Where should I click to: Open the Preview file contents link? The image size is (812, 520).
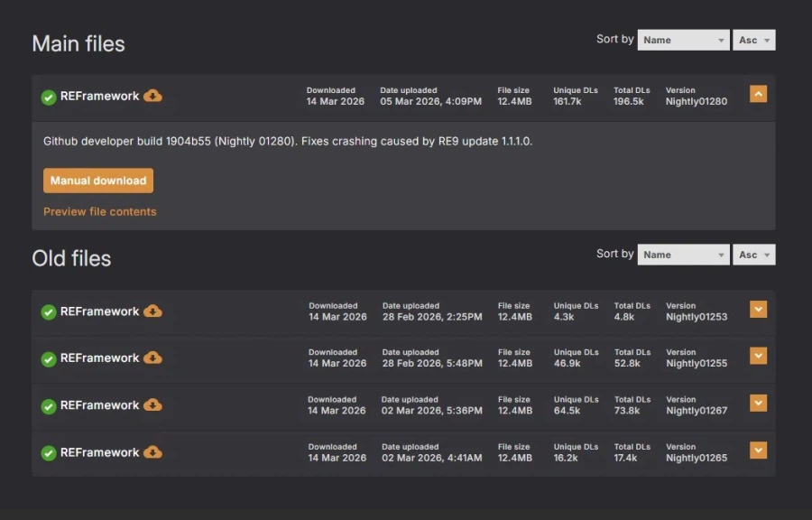(100, 211)
